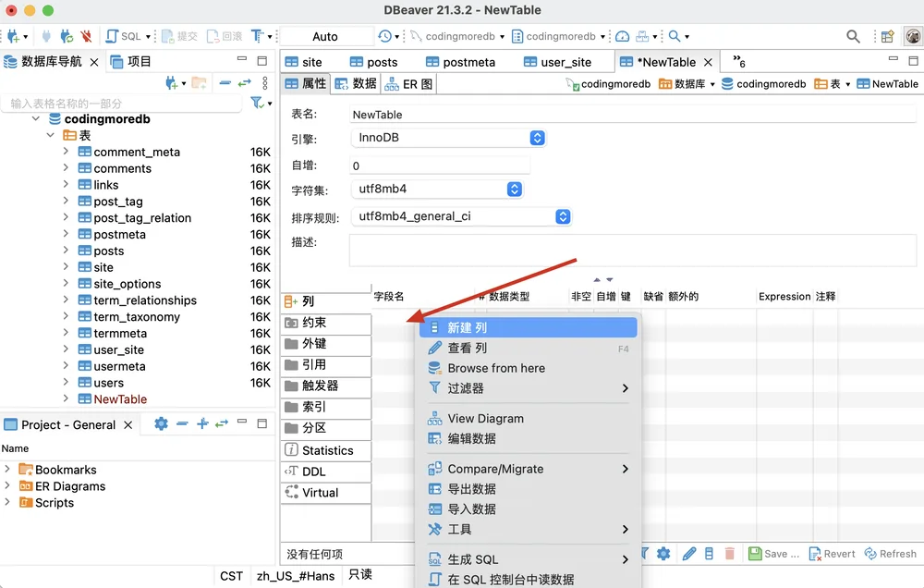Open the 引擎 InnoDB dropdown

coord(448,138)
